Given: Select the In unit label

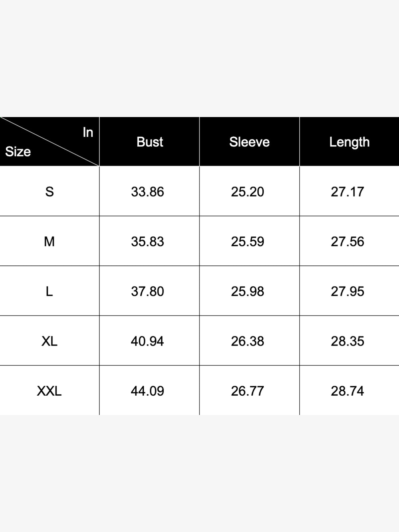Looking at the screenshot, I should (88, 132).
